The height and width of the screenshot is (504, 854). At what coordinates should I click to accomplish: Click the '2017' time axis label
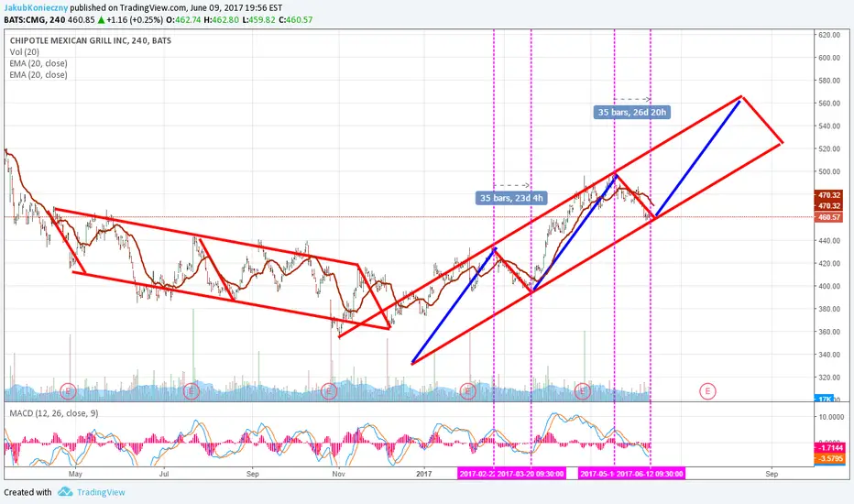click(x=423, y=474)
